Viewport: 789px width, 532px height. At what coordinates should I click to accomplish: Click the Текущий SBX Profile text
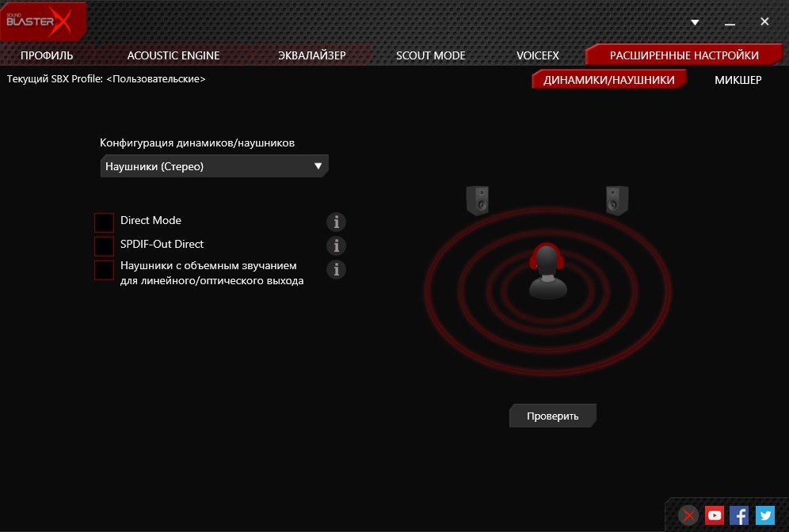click(x=106, y=79)
